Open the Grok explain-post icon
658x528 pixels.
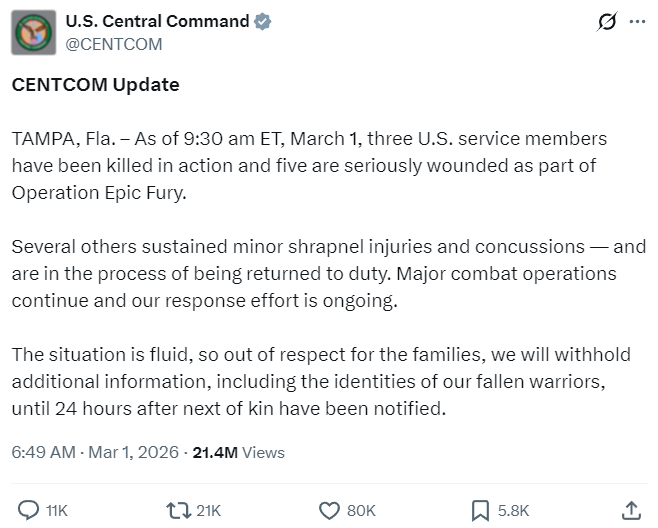(605, 22)
